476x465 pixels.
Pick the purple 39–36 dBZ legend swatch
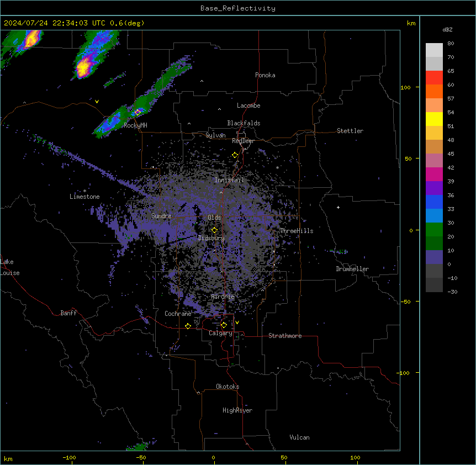click(x=434, y=188)
